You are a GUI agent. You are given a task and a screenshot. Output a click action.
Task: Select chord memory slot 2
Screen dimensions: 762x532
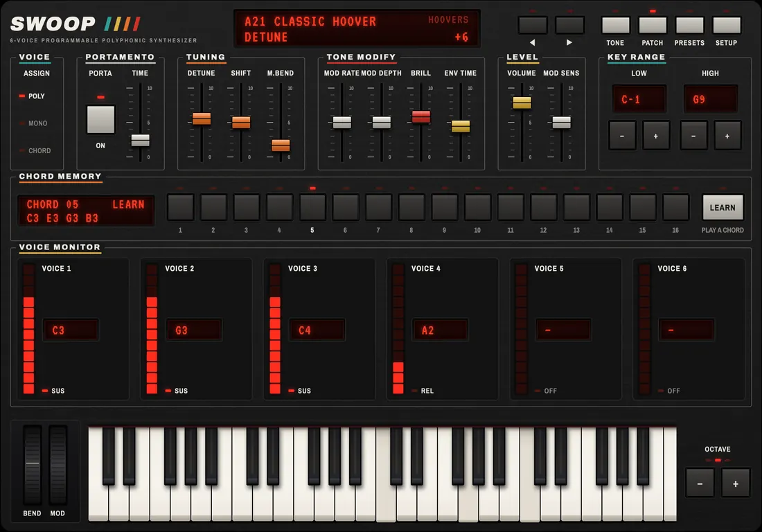(x=213, y=207)
